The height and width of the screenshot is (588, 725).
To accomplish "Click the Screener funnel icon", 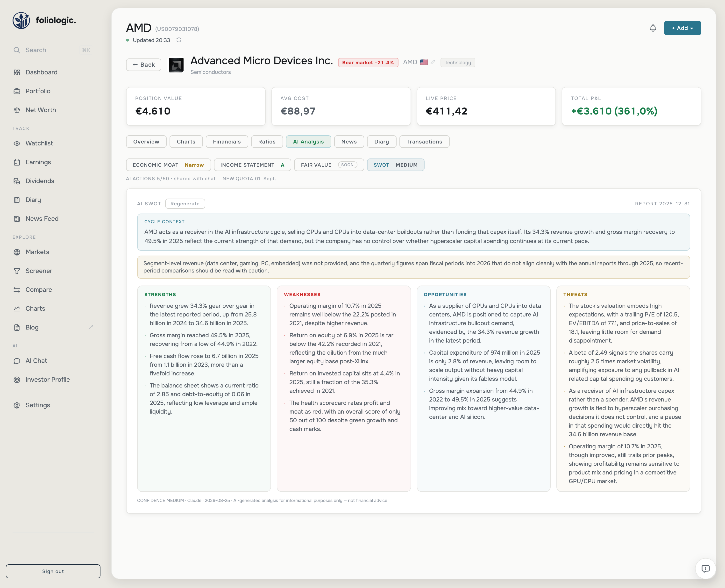I will pos(17,271).
